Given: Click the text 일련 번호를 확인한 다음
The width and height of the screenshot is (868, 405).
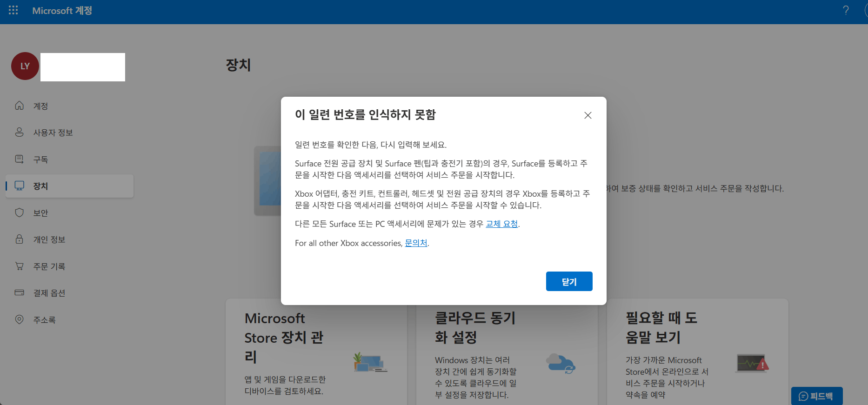Looking at the screenshot, I should coord(336,145).
